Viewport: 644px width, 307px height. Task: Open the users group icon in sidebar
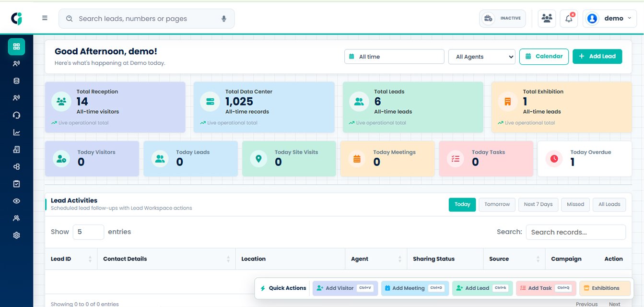coord(16,218)
